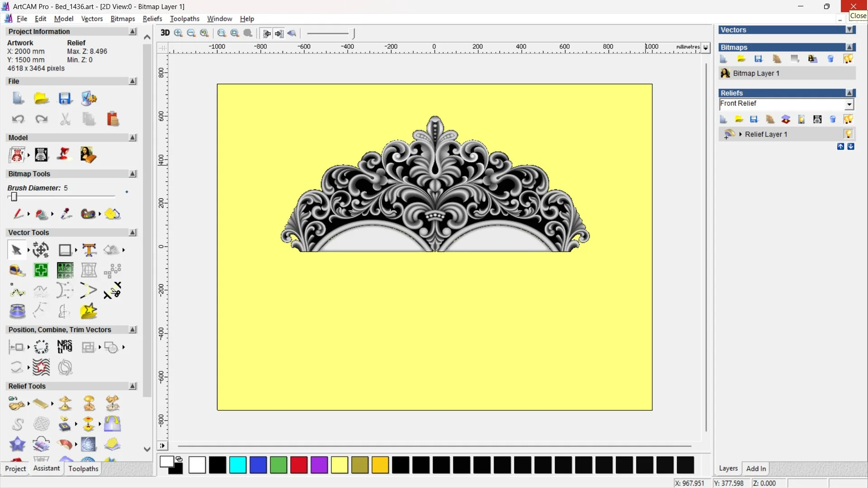The width and height of the screenshot is (868, 488).
Task: Expand the Vectors panel
Action: pos(849,30)
